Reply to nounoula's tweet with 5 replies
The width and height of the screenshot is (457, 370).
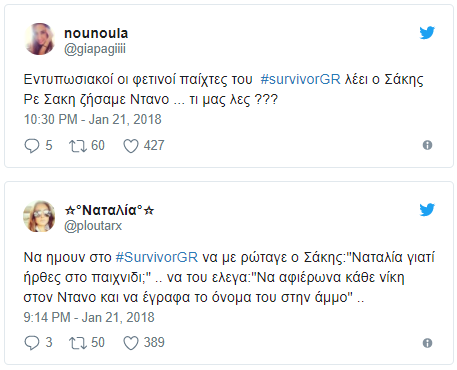point(32,146)
